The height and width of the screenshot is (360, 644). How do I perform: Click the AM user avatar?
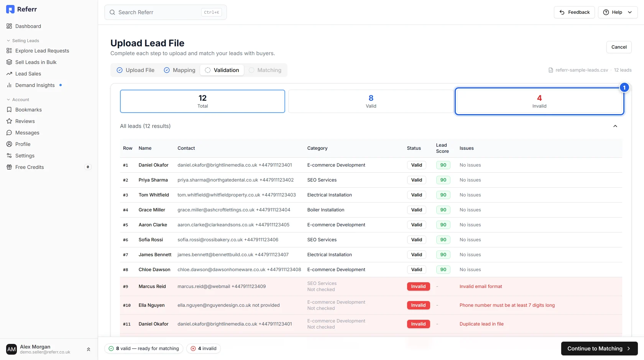click(11, 349)
